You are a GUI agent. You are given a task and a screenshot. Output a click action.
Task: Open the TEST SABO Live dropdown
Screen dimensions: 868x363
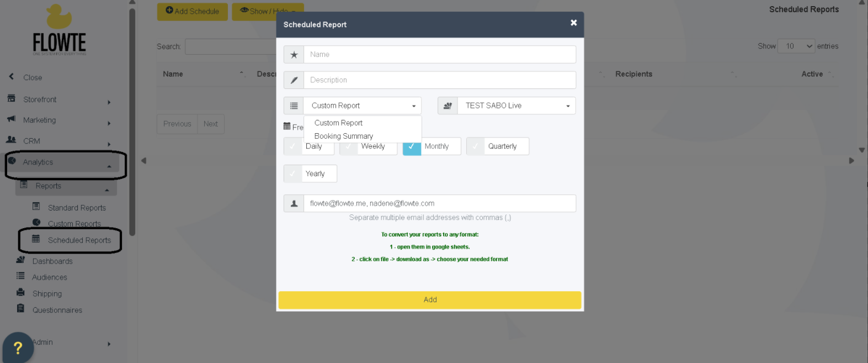tap(516, 106)
